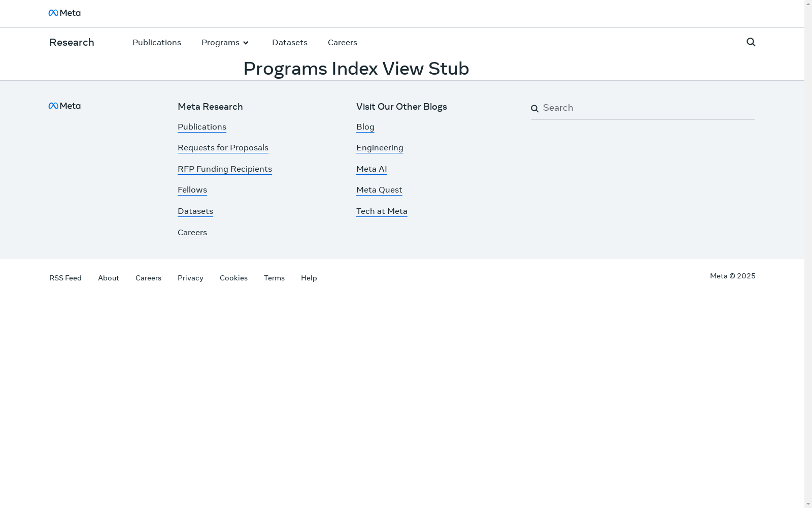Visit the Engineering blog link
Screen dimensions: 812x508
click(x=380, y=147)
